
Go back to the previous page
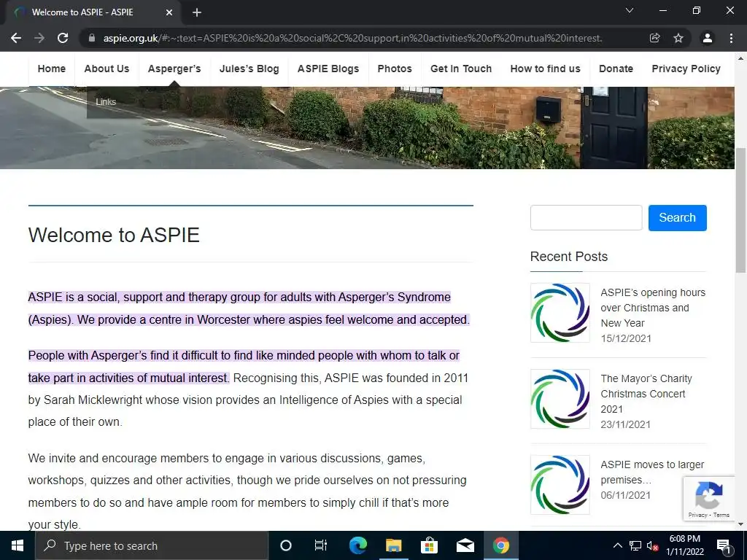coord(16,38)
